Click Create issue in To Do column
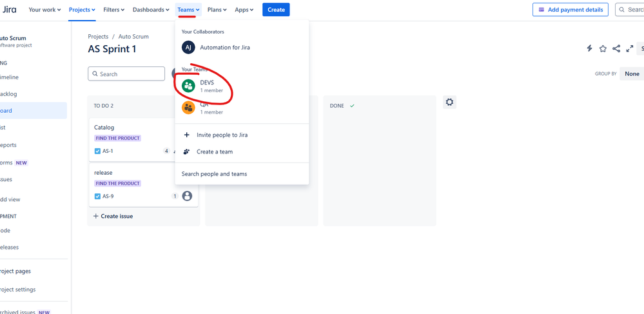644x314 pixels. tap(113, 216)
